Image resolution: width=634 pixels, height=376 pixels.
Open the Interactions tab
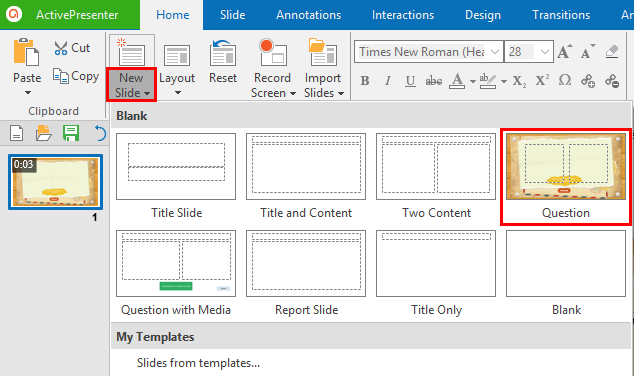(x=403, y=15)
